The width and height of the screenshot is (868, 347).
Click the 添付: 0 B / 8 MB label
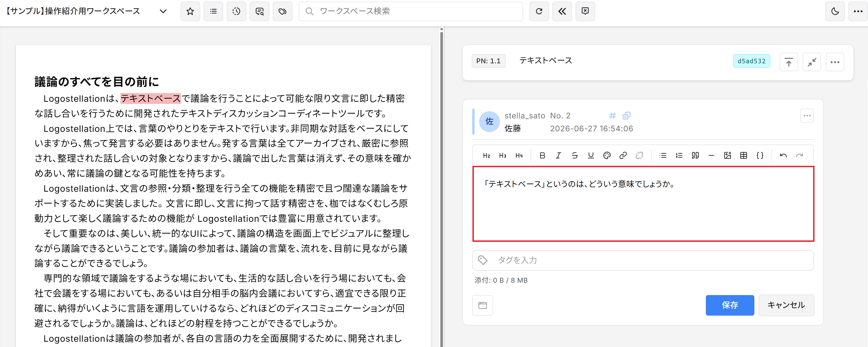[x=501, y=280]
